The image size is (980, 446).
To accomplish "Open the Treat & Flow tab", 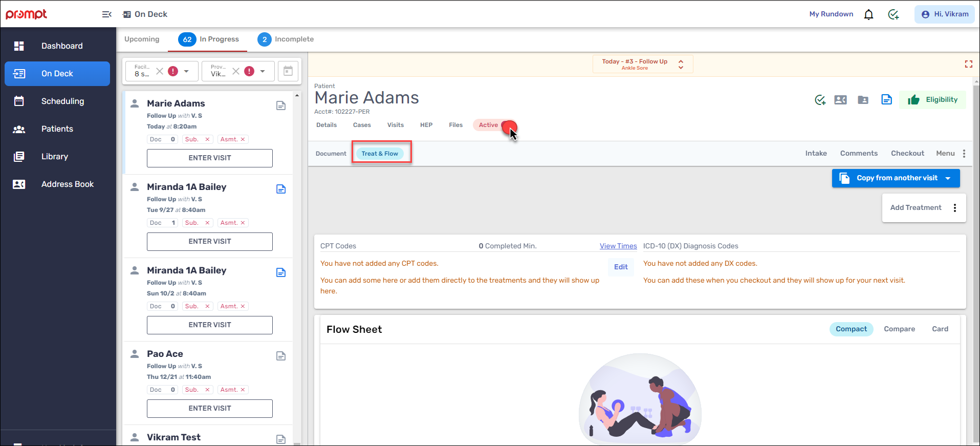I will pyautogui.click(x=380, y=154).
